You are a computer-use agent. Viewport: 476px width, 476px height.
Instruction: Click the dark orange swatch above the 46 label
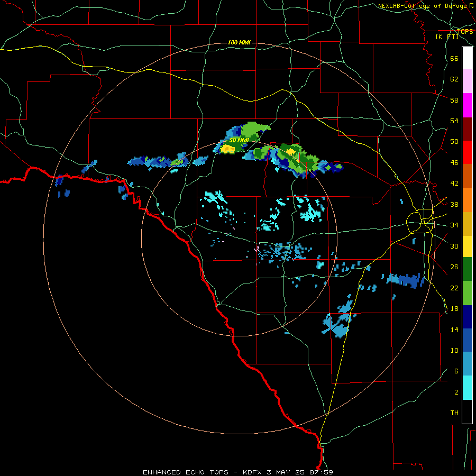coord(467,176)
